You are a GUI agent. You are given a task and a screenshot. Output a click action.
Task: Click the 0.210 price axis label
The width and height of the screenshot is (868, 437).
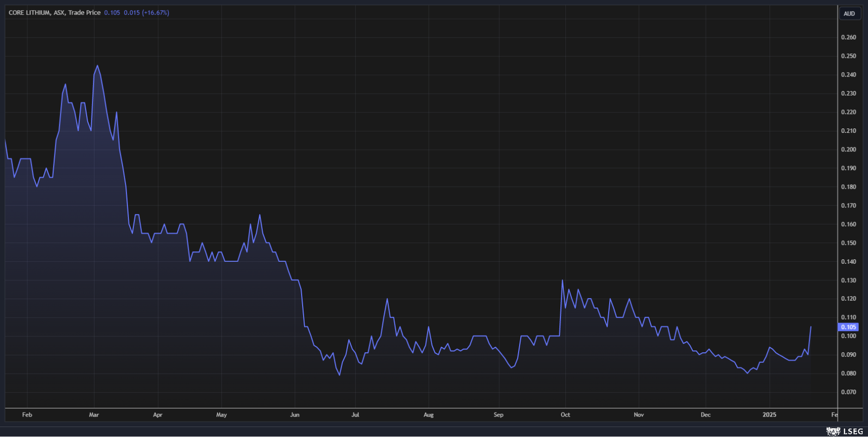[848, 131]
